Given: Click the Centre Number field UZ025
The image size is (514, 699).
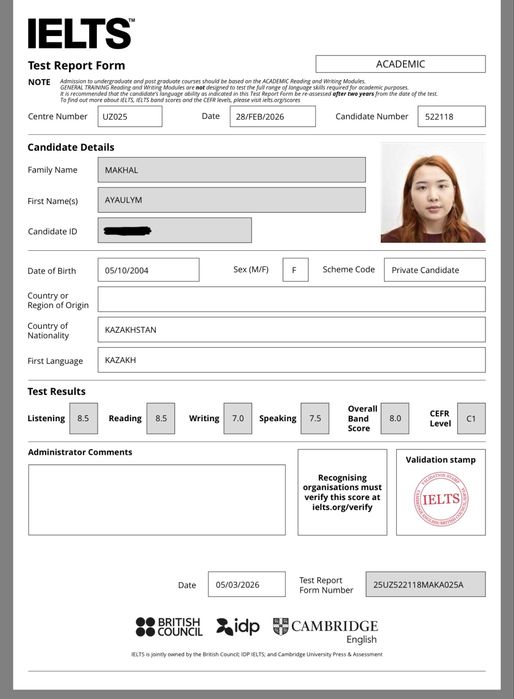Looking at the screenshot, I should (x=130, y=116).
